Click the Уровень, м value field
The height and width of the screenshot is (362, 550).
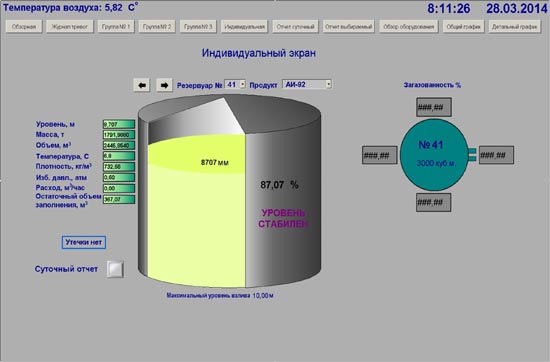pos(119,124)
